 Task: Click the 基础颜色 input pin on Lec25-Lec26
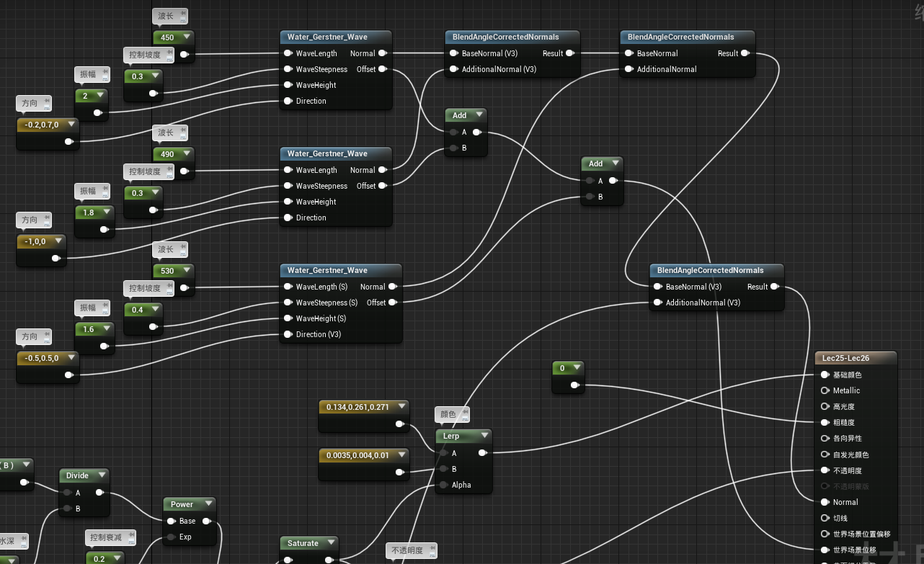tap(825, 375)
